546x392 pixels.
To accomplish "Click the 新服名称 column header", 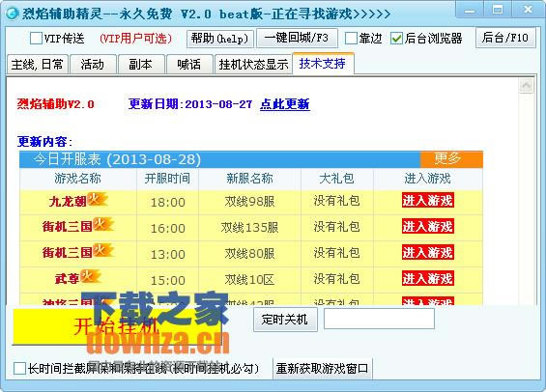I will [249, 179].
